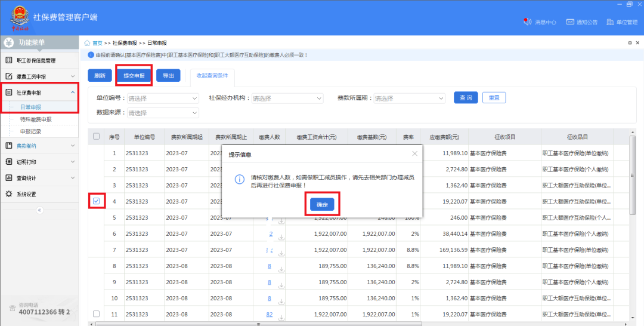Open the 8 缴费人数 link in row 10
The height and width of the screenshot is (326, 644).
[x=270, y=298]
